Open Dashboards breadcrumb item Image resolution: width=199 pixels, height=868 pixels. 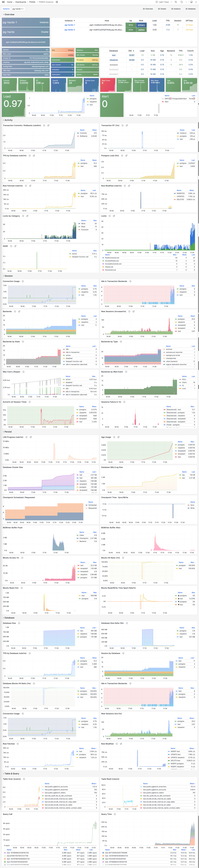(x=21, y=2)
